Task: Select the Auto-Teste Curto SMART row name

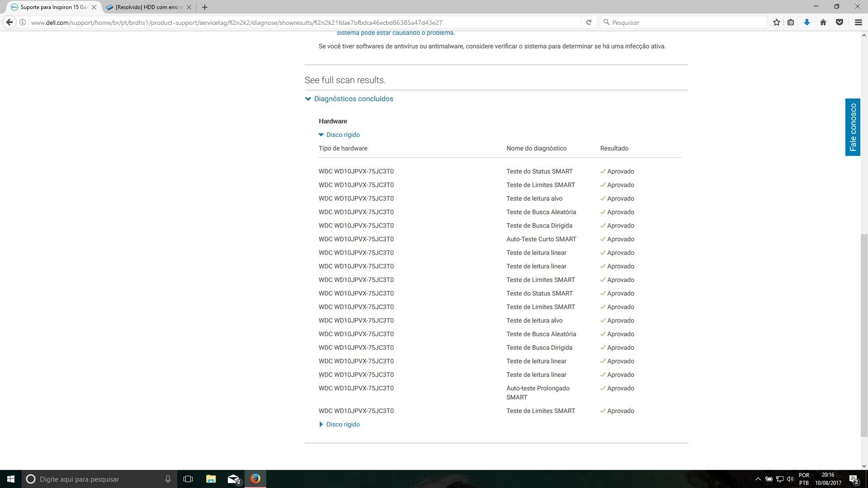Action: 541,239
